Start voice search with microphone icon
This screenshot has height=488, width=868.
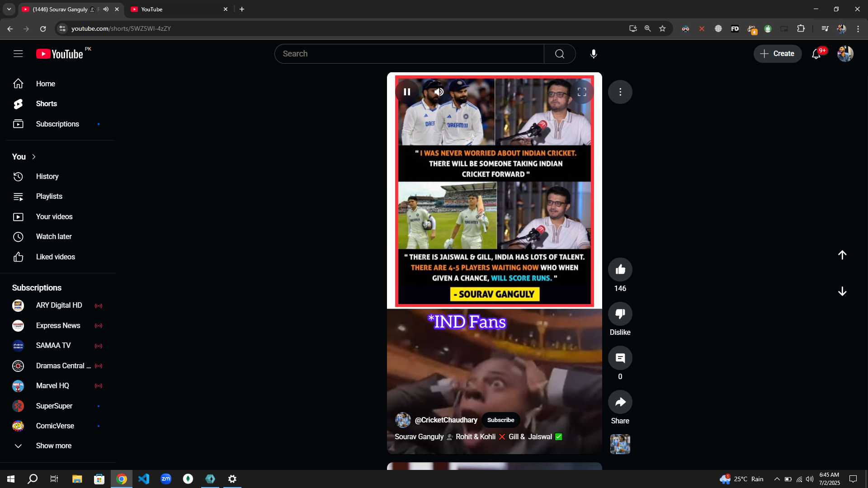click(x=594, y=54)
